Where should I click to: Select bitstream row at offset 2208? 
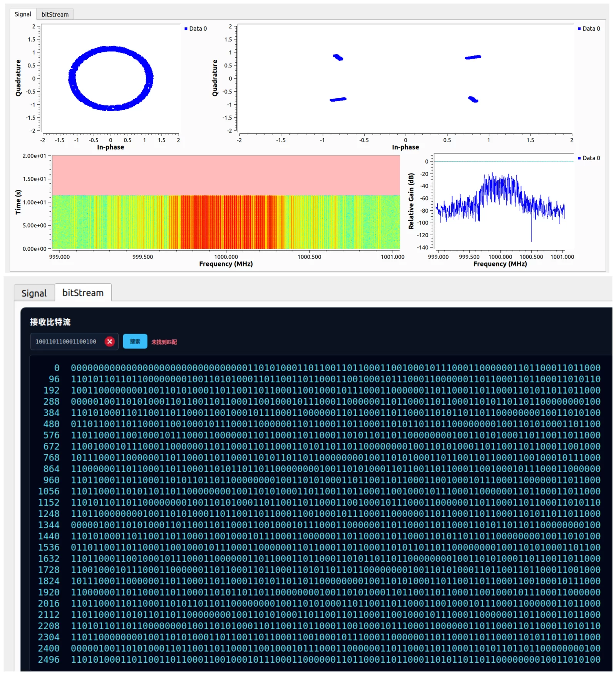(x=320, y=626)
